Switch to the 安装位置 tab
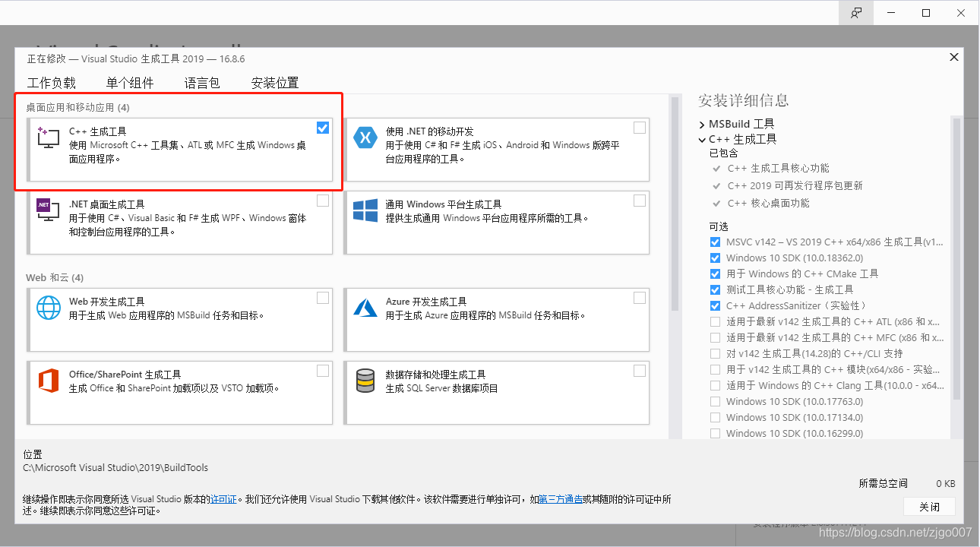Viewport: 980px width, 547px height. (275, 83)
